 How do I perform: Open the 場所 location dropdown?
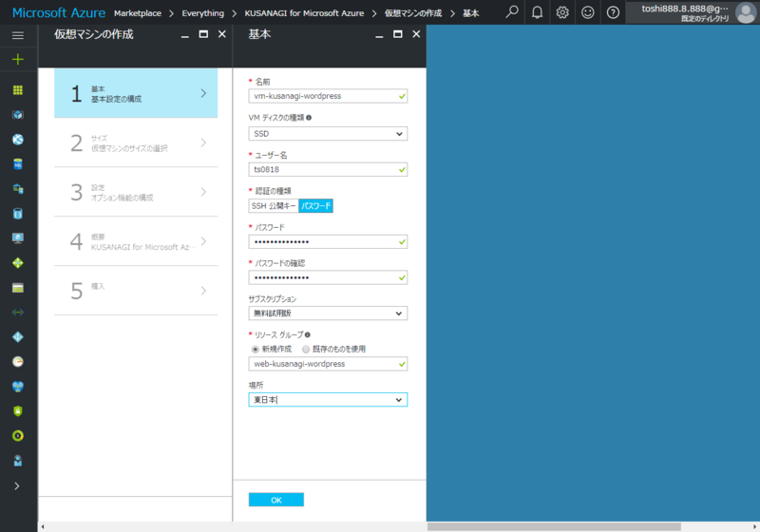(328, 400)
